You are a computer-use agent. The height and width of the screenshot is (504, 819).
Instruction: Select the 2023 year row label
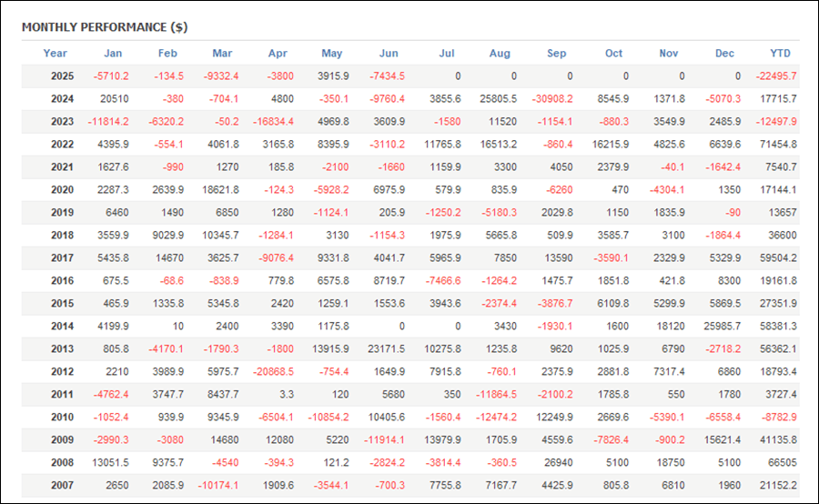click(62, 122)
